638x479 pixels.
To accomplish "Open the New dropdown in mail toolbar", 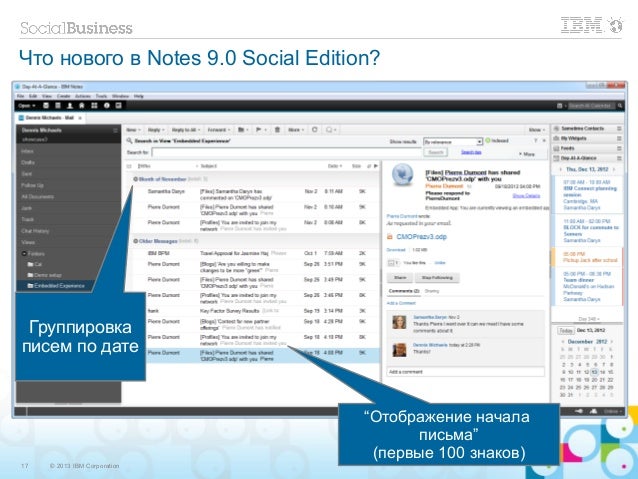I will [x=133, y=130].
